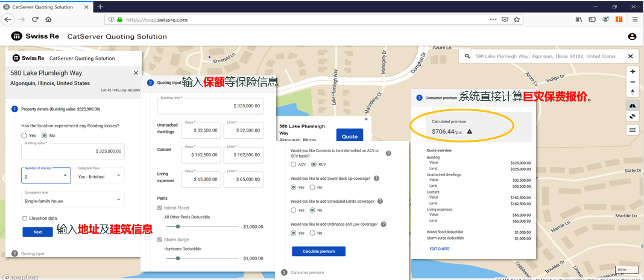Click the map address search field

[545, 56]
